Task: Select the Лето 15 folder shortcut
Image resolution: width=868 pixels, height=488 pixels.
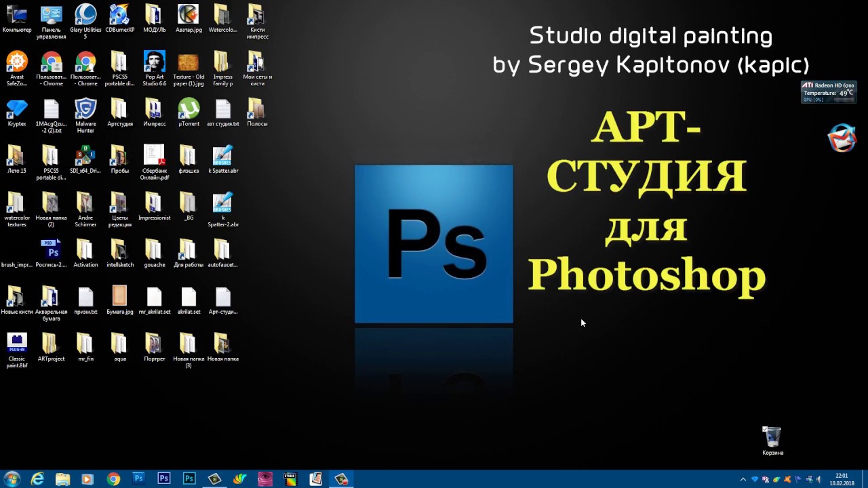Action: click(x=17, y=160)
